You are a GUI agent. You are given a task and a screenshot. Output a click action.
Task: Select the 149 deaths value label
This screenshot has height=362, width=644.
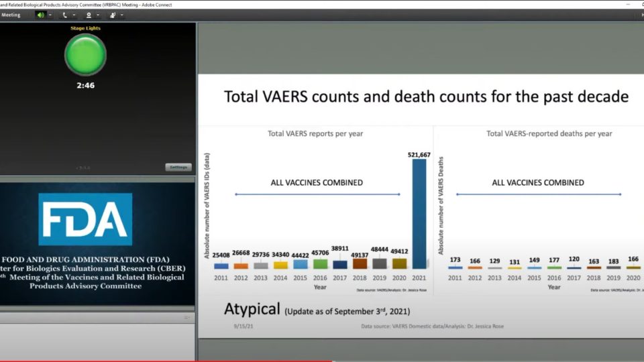[x=535, y=260]
